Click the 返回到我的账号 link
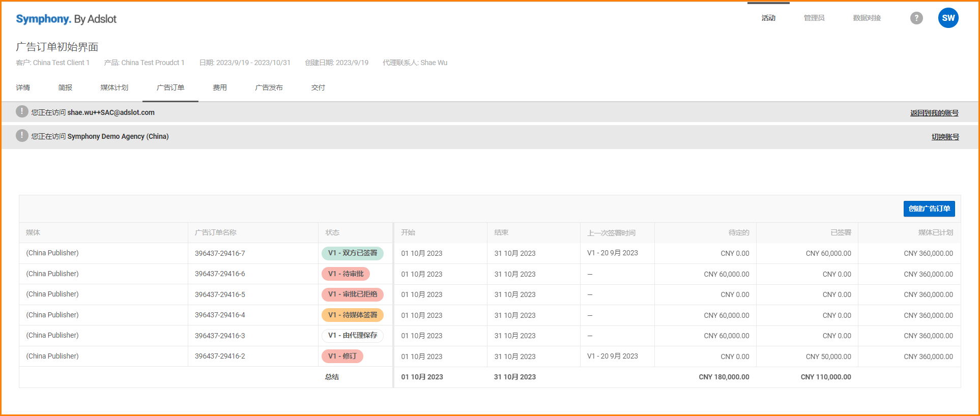Viewport: 980px width, 416px height. coord(934,113)
